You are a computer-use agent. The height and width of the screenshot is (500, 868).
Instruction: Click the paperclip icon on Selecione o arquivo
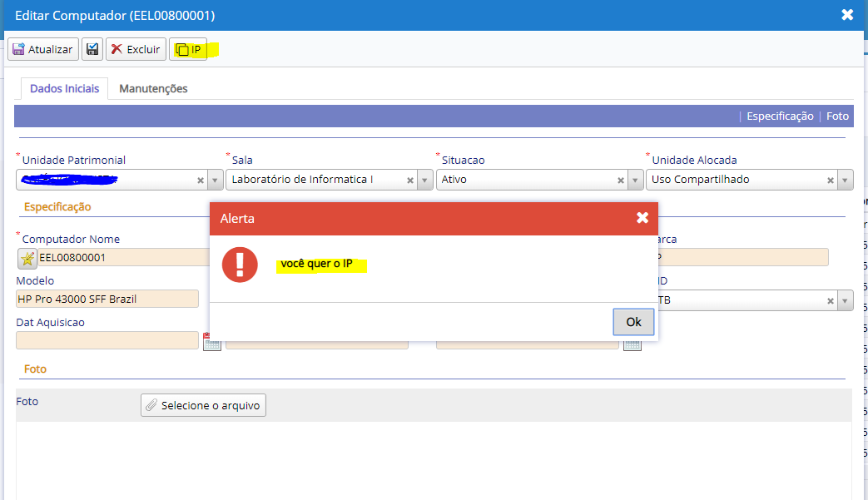coord(151,405)
